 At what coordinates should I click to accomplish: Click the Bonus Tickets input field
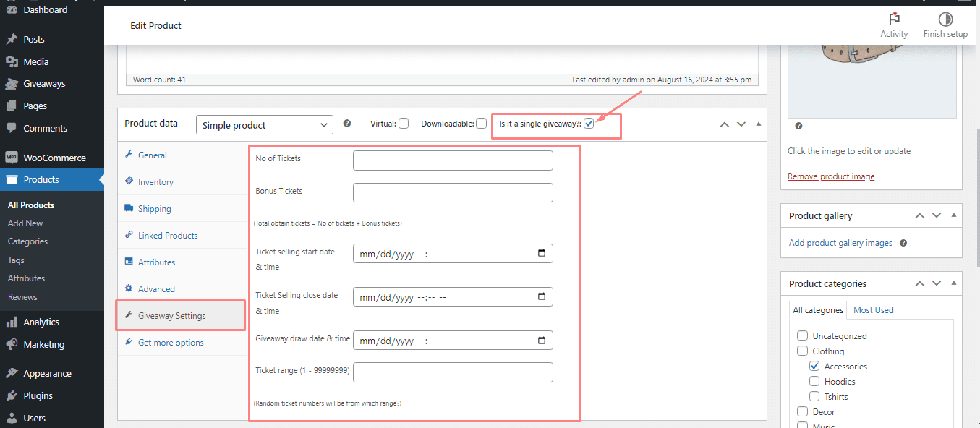tap(453, 192)
